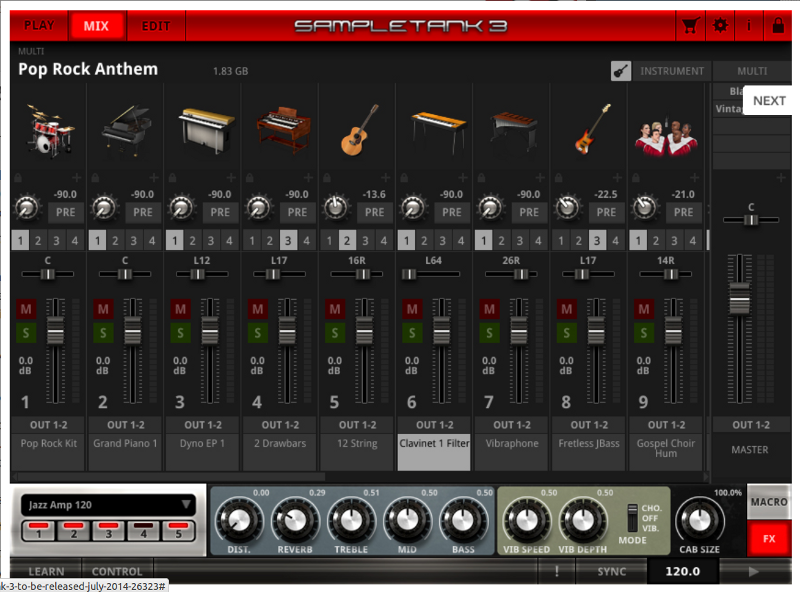Click the red FX button
800x592 pixels.
[769, 538]
